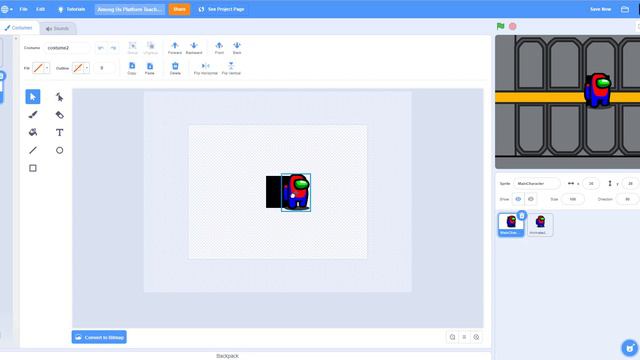Click the orange Share button
This screenshot has height=360, width=640.
coord(179,9)
